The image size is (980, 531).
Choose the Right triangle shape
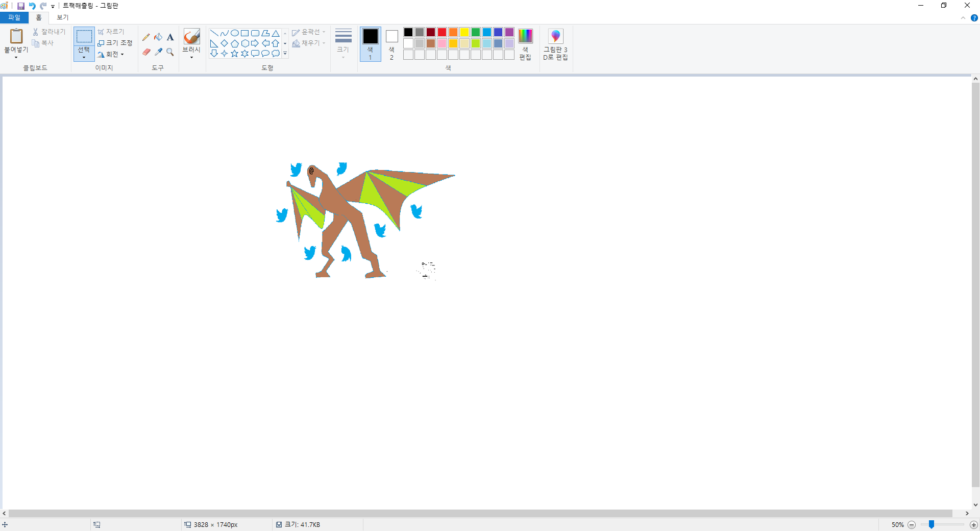click(x=214, y=43)
